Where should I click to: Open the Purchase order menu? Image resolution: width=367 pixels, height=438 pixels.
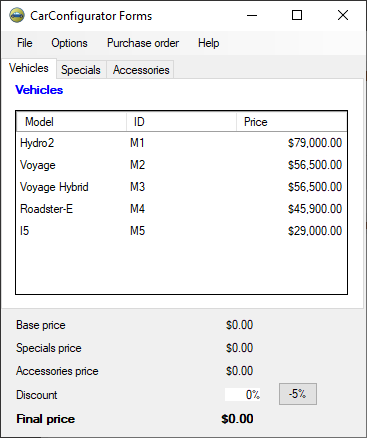point(143,43)
